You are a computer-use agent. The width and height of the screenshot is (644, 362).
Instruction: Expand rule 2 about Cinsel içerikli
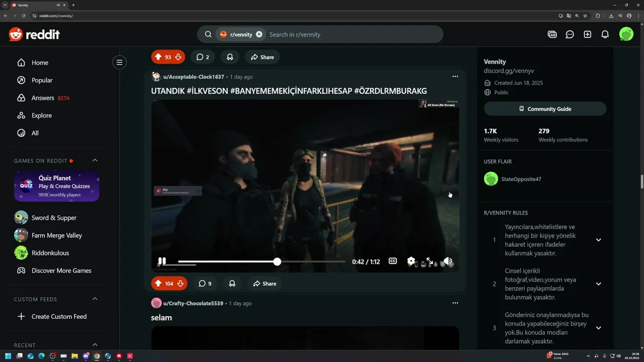[598, 284]
